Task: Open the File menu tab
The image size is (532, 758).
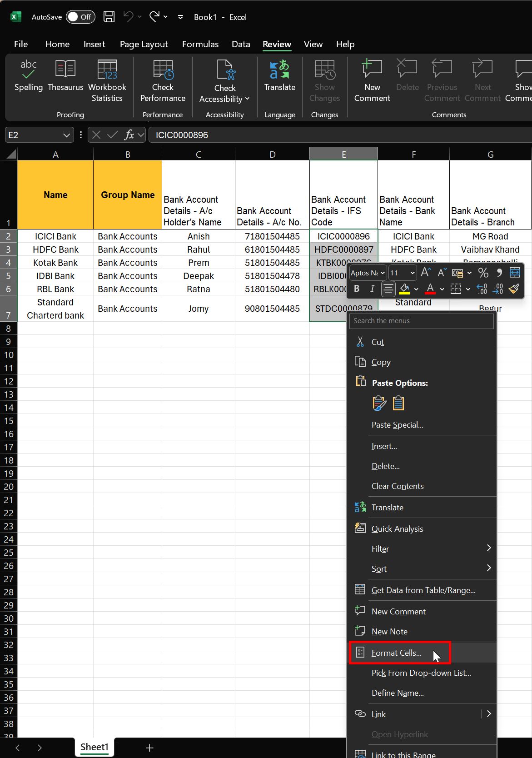Action: click(21, 44)
